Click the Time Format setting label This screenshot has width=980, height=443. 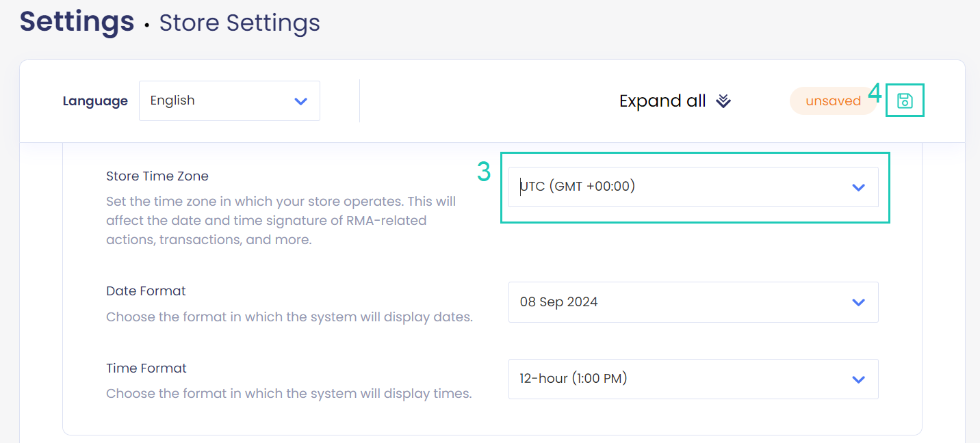[146, 368]
